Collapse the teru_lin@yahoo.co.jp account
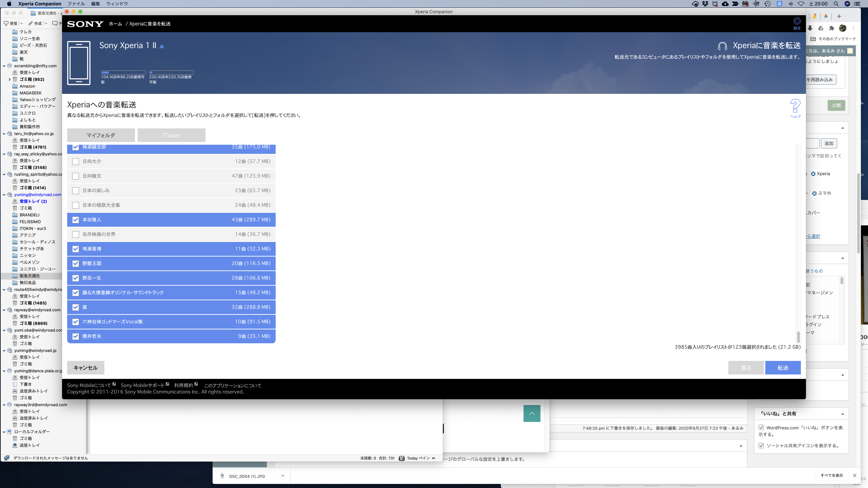 coord(4,134)
